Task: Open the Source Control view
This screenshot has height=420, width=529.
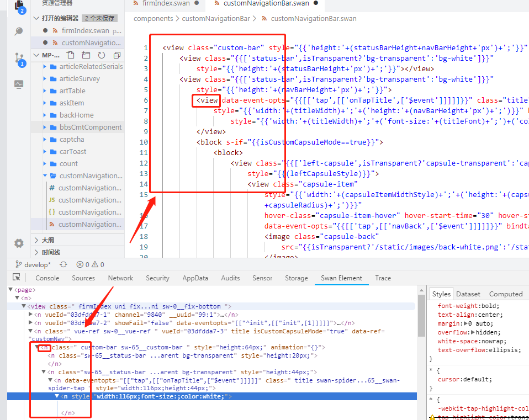Action: (x=19, y=59)
